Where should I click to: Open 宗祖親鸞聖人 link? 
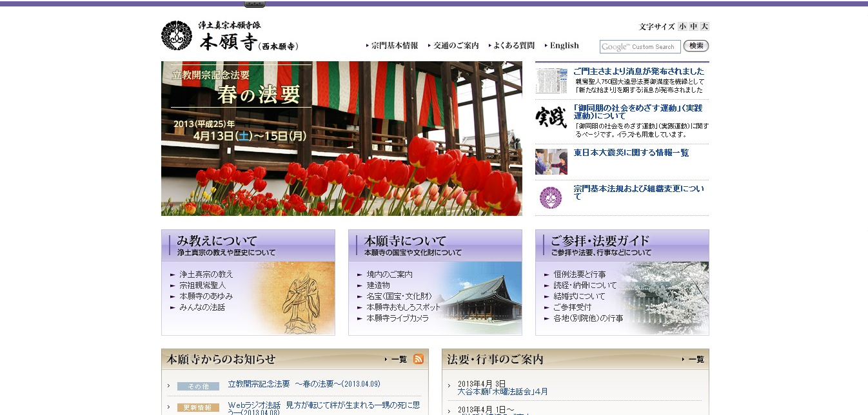click(202, 285)
